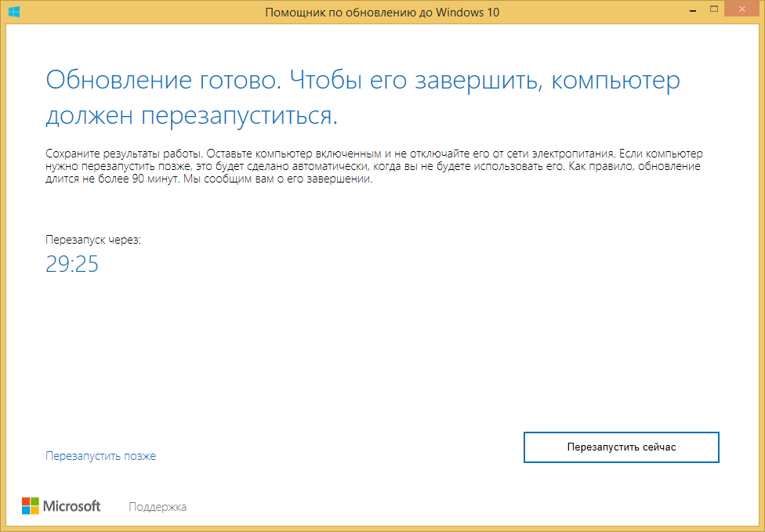The width and height of the screenshot is (765, 532).
Task: Click the 29:25 restart countdown timer
Action: click(x=72, y=264)
